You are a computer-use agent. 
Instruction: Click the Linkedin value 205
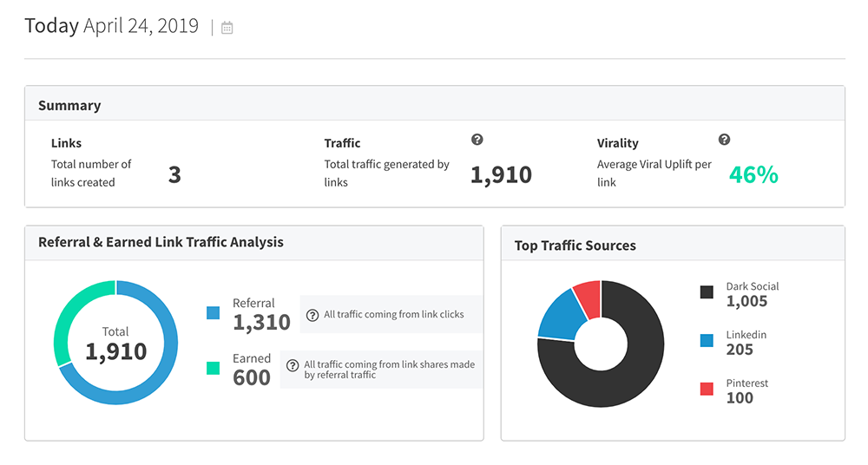click(740, 350)
